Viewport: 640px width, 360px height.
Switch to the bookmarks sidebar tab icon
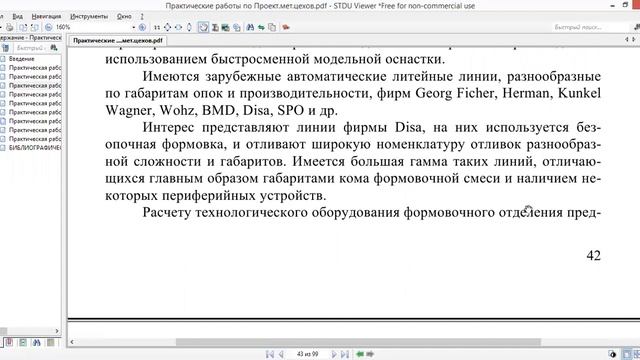tap(9, 342)
